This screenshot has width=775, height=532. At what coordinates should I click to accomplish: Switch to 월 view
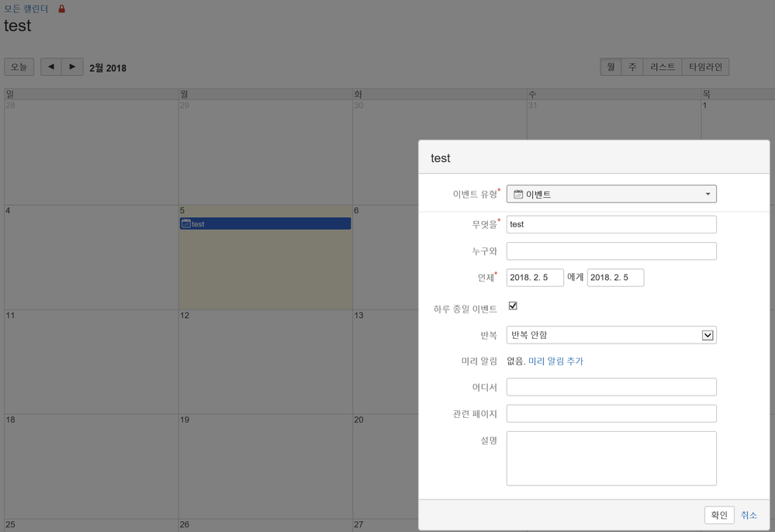611,67
